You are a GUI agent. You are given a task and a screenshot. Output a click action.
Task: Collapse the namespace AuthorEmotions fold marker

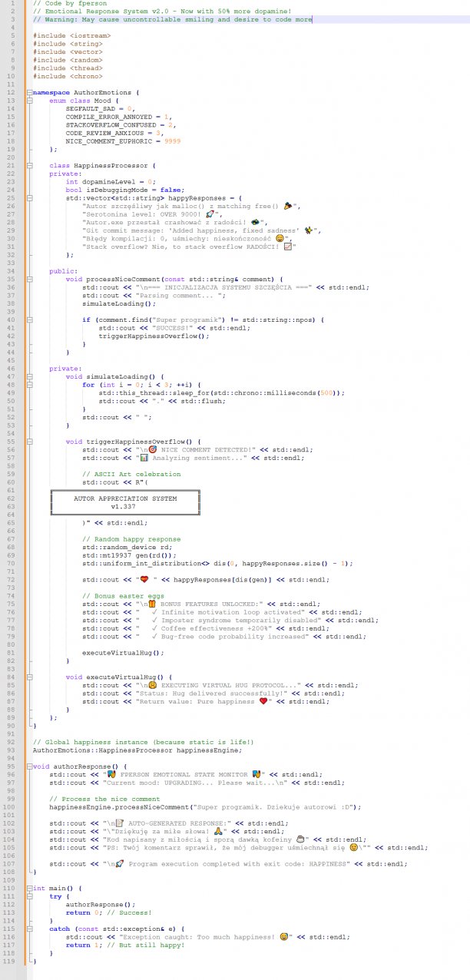[30, 92]
